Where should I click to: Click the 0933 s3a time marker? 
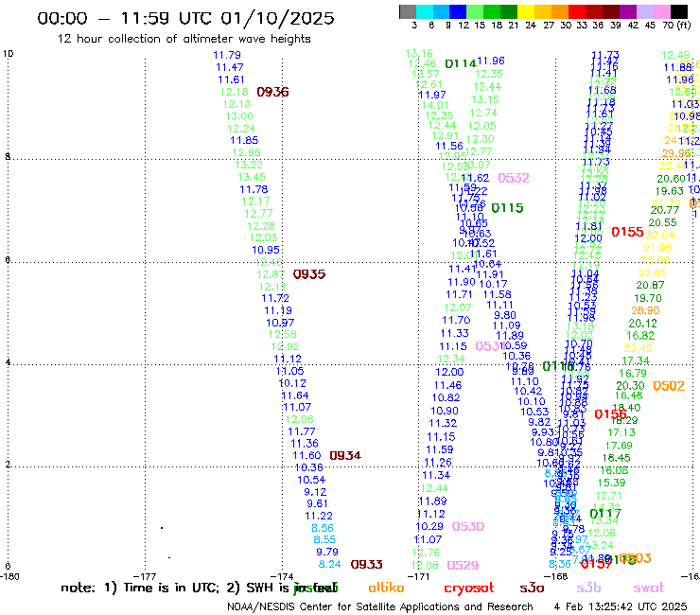click(x=366, y=565)
